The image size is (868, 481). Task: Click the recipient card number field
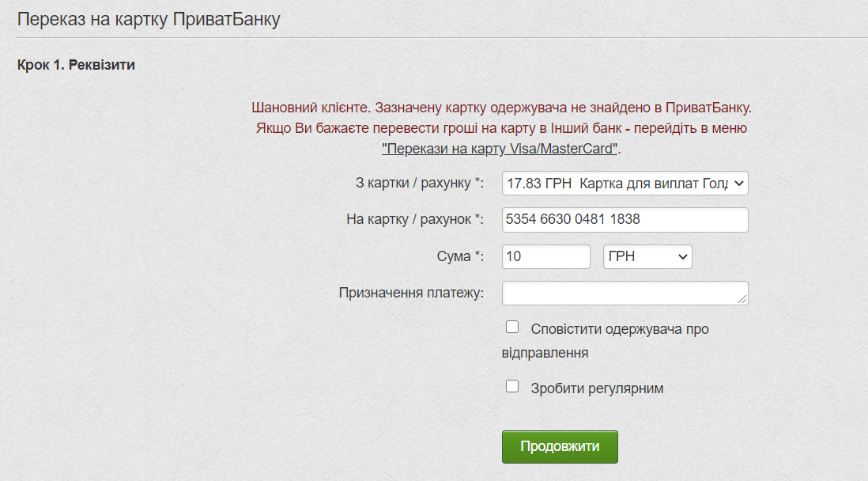point(625,220)
